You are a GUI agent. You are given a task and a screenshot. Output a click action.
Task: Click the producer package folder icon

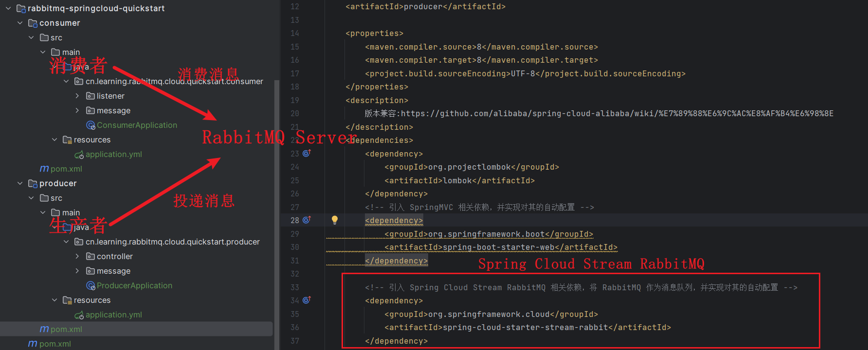pos(79,242)
